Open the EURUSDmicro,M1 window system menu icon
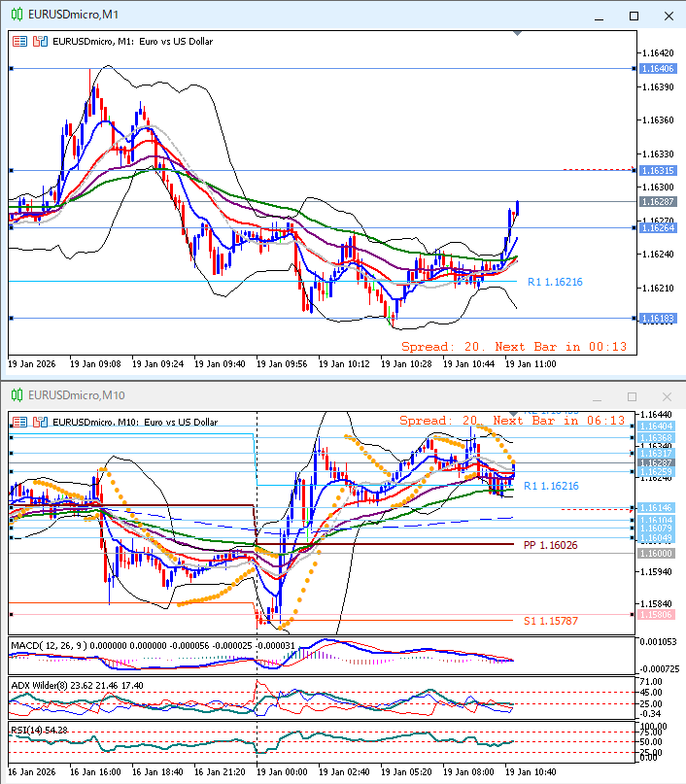Screen dimensions: 686x784 tap(16, 16)
